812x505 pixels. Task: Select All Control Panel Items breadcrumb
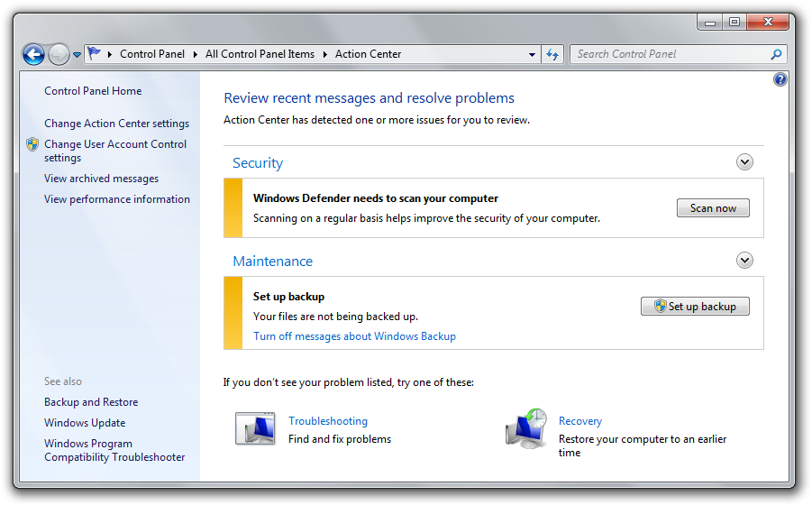pyautogui.click(x=260, y=54)
